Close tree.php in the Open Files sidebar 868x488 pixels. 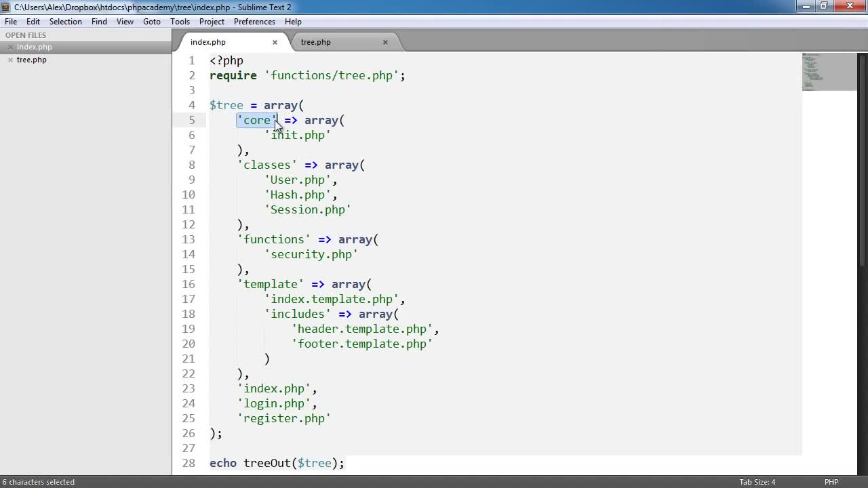[10, 60]
